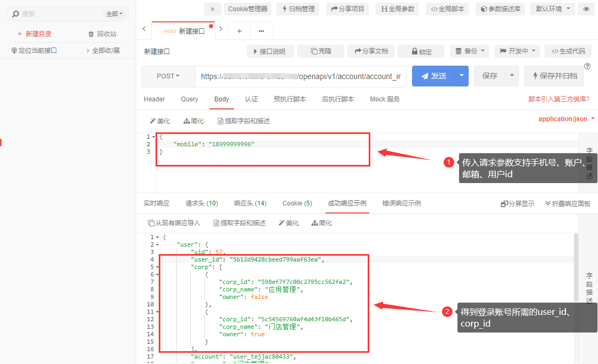Expand the application/json content type dropdown
598x364 pixels.
(x=566, y=119)
